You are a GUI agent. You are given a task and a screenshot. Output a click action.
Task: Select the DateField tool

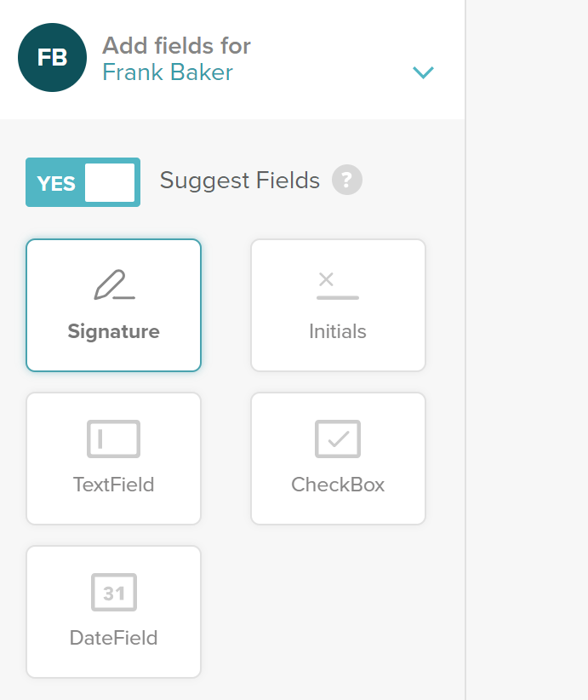pos(113,611)
